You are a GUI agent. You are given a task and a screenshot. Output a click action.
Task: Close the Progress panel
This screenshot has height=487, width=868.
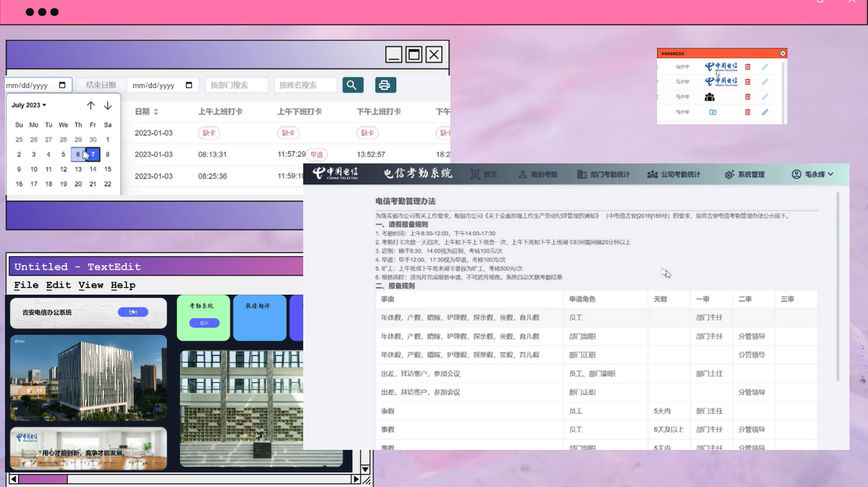782,53
